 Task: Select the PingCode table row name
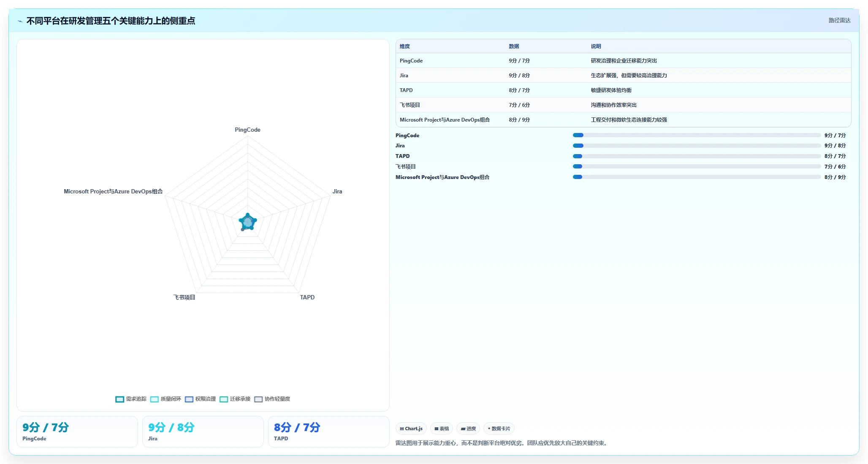point(411,61)
